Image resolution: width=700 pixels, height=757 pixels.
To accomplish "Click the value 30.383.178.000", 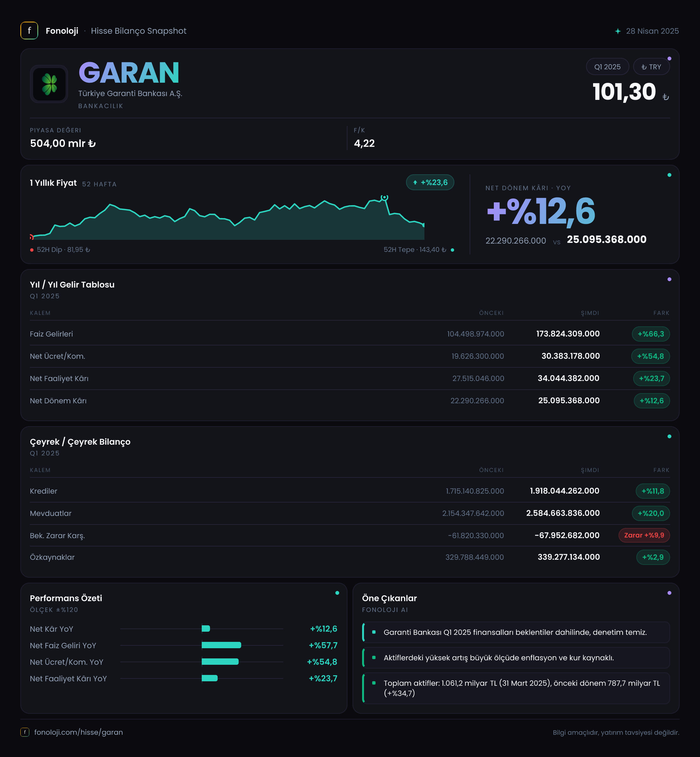I will coord(570,356).
